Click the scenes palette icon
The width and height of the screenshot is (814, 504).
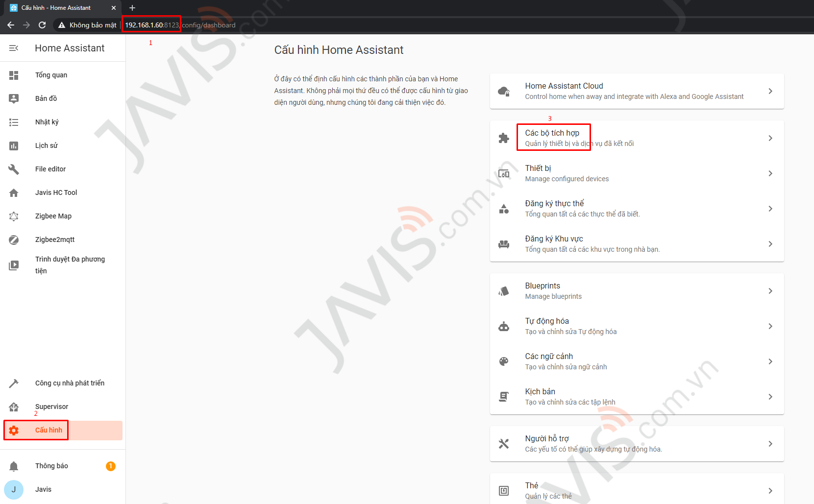(x=504, y=361)
